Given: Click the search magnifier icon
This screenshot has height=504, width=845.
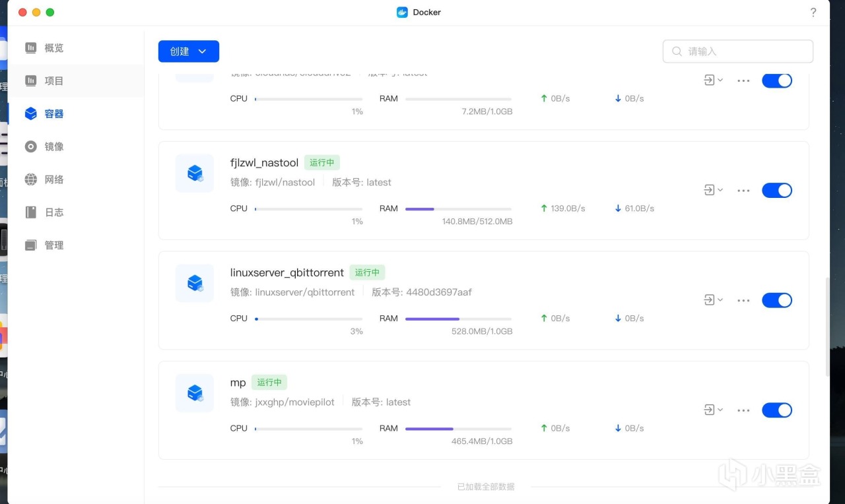Looking at the screenshot, I should (677, 51).
